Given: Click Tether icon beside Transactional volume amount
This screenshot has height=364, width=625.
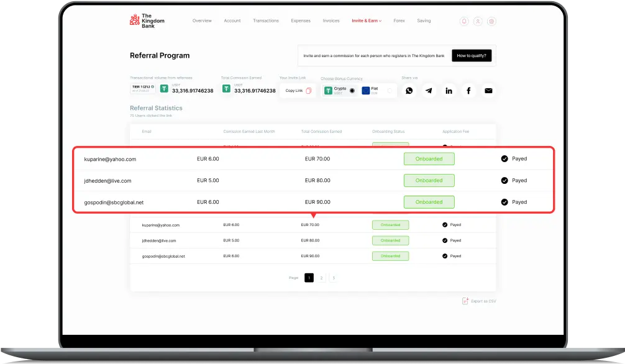Looking at the screenshot, I should 164,88.
